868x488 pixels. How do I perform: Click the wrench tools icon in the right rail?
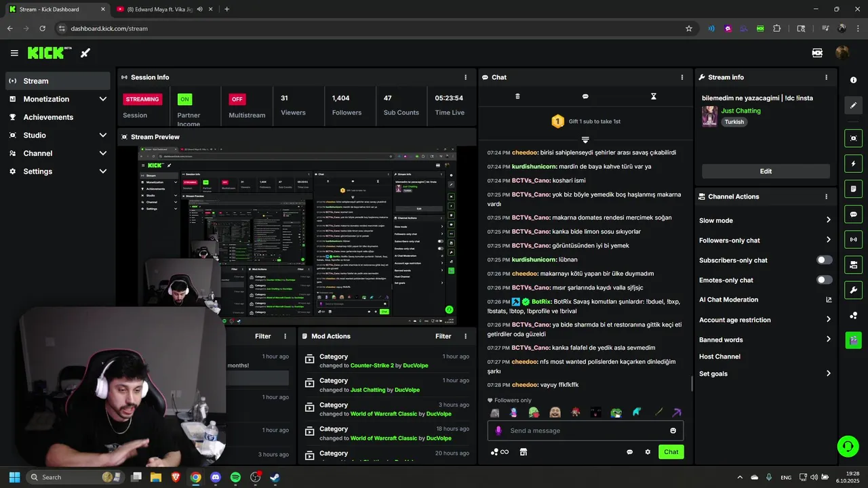[853, 290]
